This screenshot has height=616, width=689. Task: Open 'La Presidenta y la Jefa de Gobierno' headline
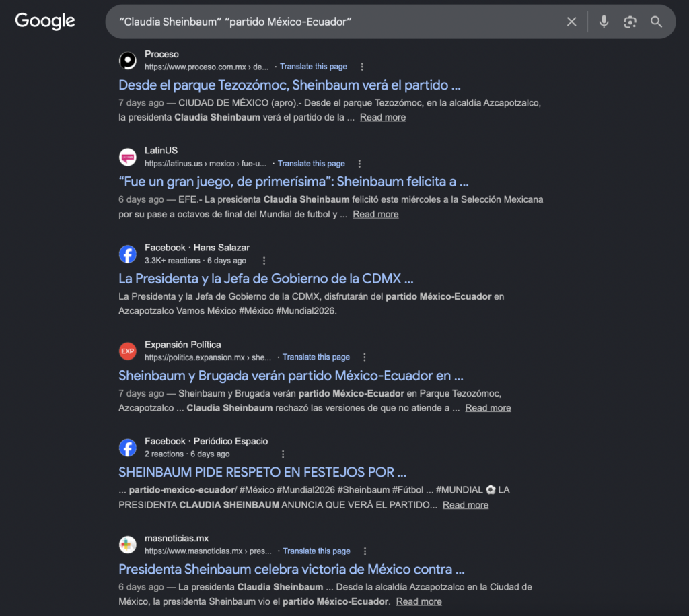(266, 278)
